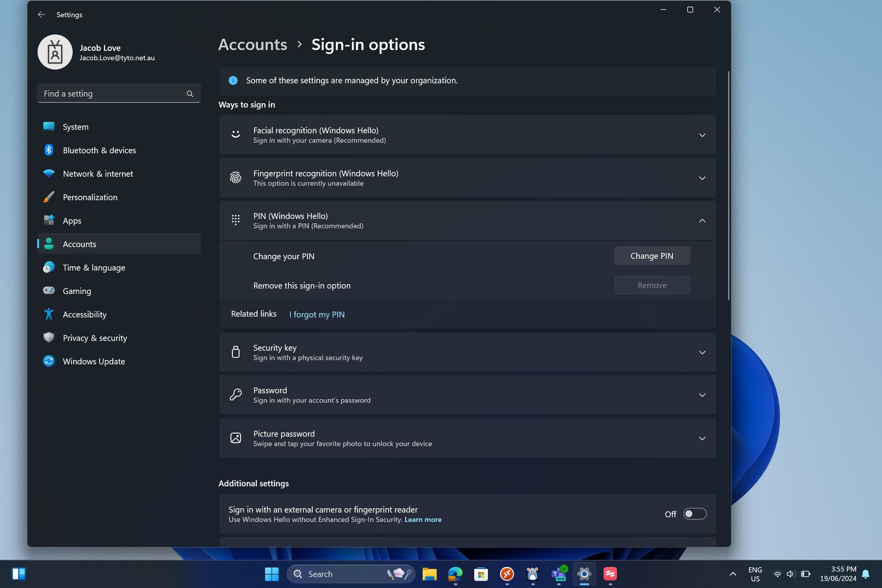The width and height of the screenshot is (882, 588).
Task: Open Microsoft Edge from the taskbar
Action: point(455,574)
